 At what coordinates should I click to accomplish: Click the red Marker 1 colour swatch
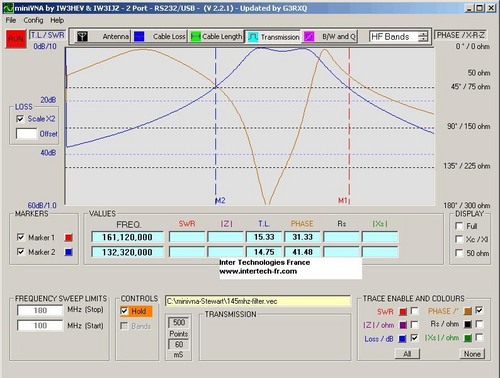tap(69, 238)
